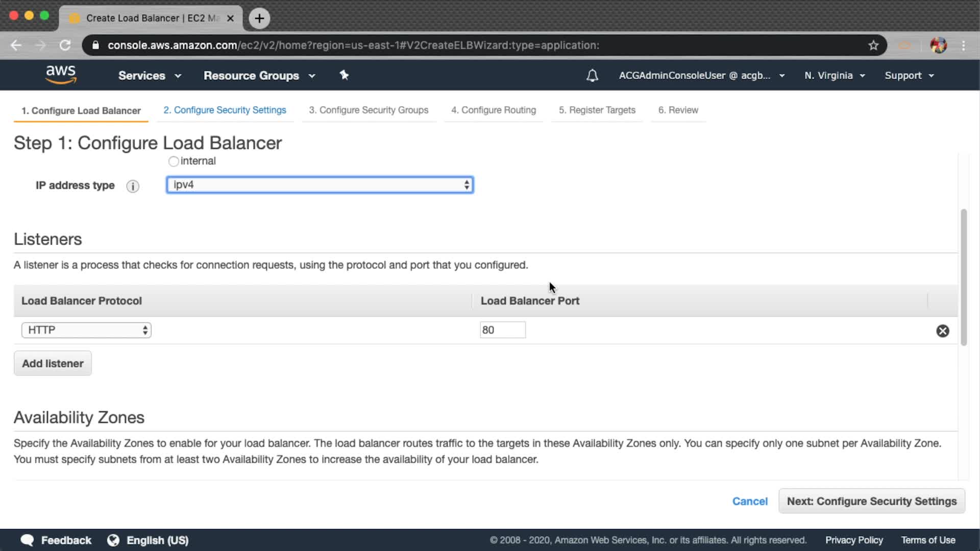Click the Load Balancer Port field

tap(502, 330)
